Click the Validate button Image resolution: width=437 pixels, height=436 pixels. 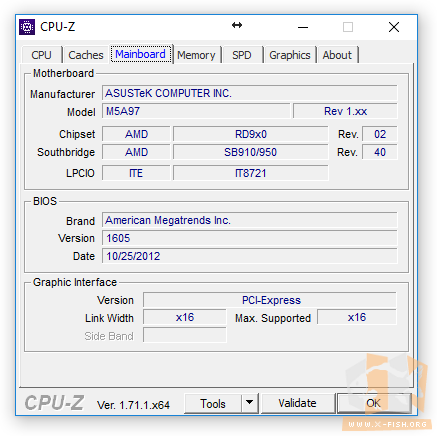tap(297, 403)
